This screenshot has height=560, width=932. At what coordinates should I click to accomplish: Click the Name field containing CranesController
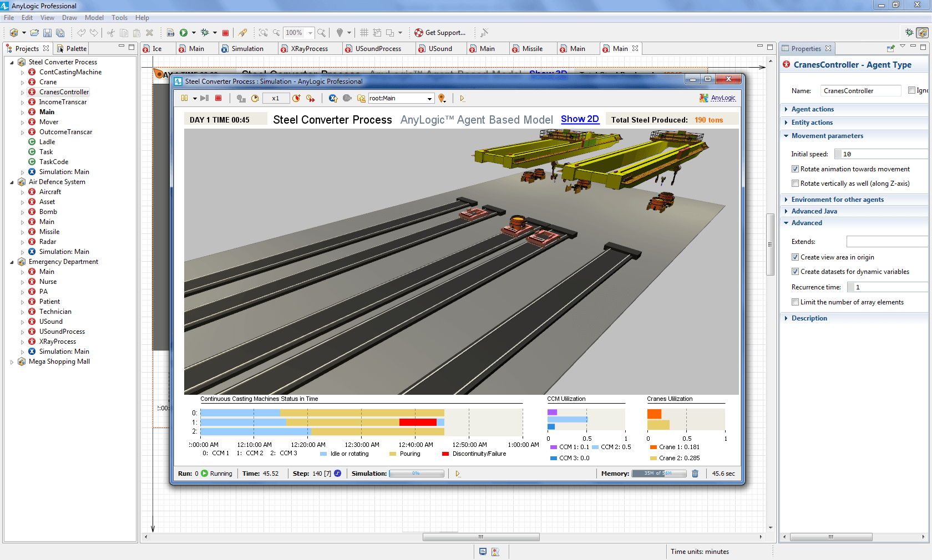pyautogui.click(x=860, y=91)
